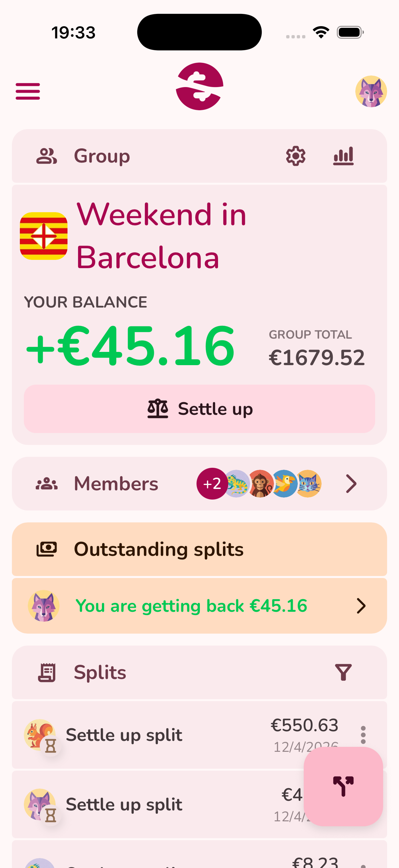Tap the wolf profile avatar in header
Screen dimensions: 399x868
[x=371, y=91]
